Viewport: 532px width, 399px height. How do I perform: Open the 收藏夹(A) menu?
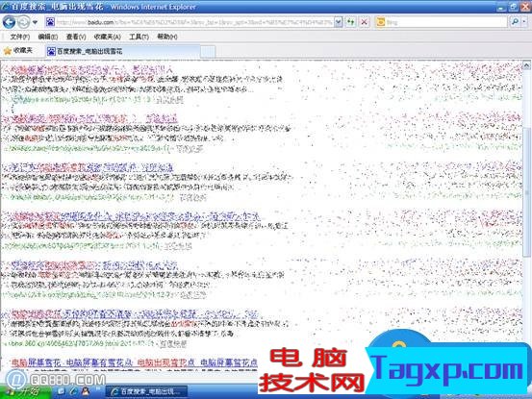(107, 37)
